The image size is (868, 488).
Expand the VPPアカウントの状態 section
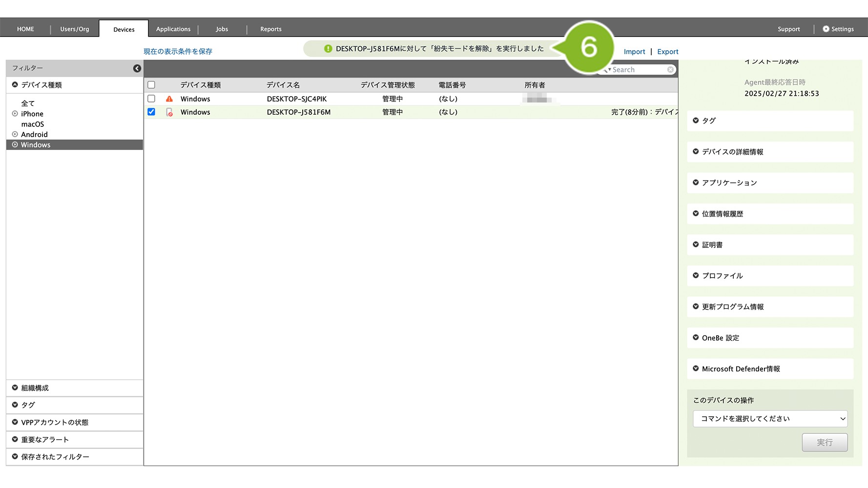pos(74,422)
